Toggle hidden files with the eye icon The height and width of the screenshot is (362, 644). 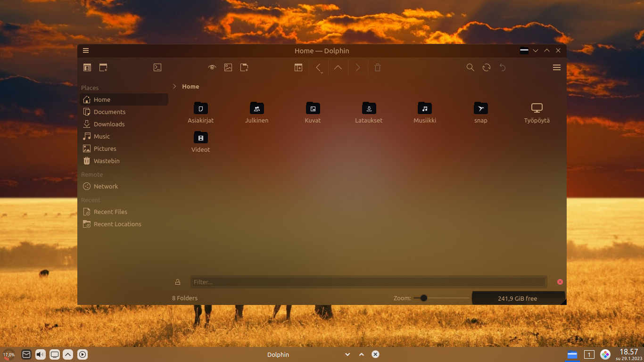pos(212,67)
